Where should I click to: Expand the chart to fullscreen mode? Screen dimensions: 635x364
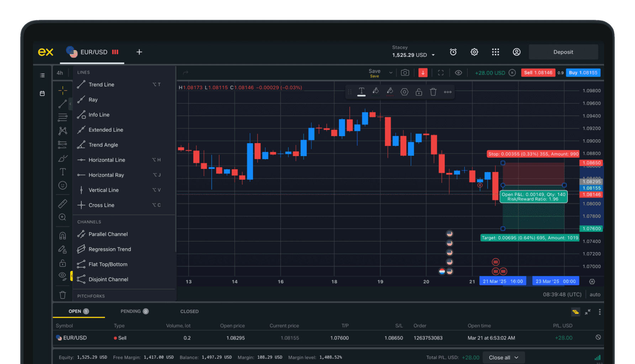pyautogui.click(x=440, y=73)
